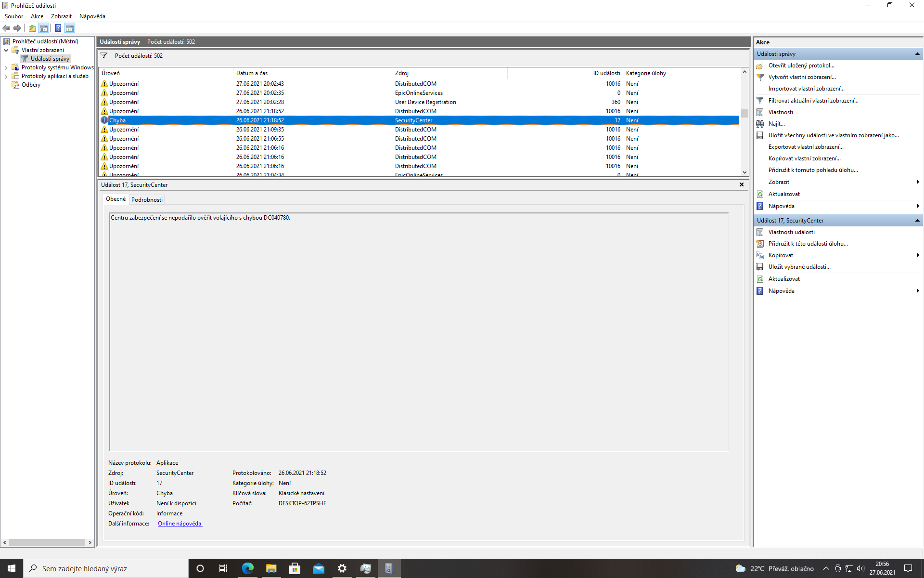924x578 pixels.
Task: Click the Vlastnosti události icon
Action: (760, 232)
